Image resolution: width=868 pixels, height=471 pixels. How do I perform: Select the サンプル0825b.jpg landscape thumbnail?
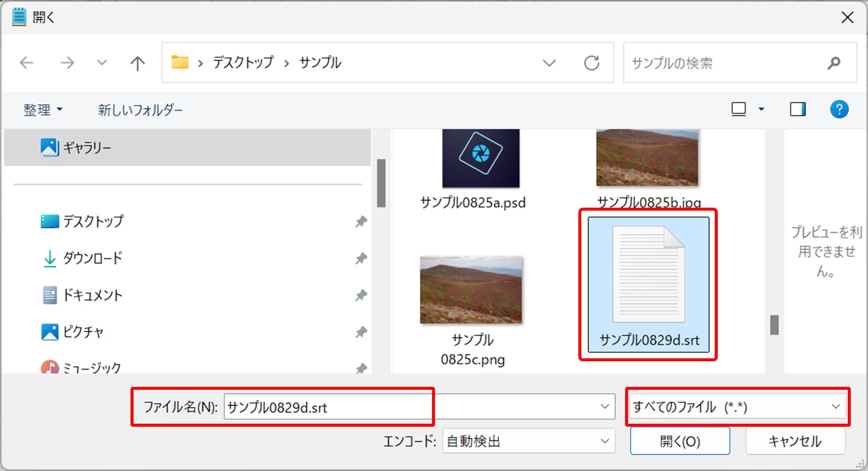(x=647, y=157)
